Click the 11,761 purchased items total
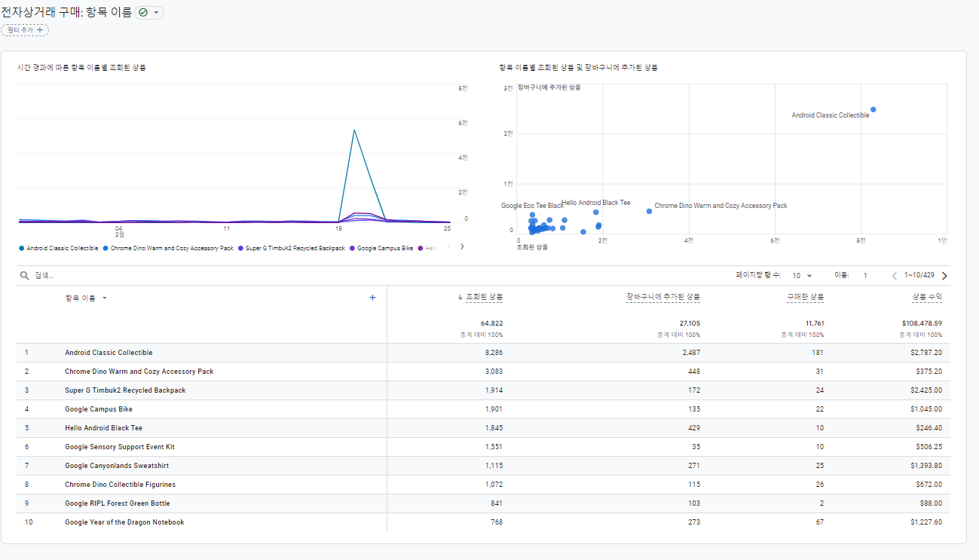 [813, 323]
